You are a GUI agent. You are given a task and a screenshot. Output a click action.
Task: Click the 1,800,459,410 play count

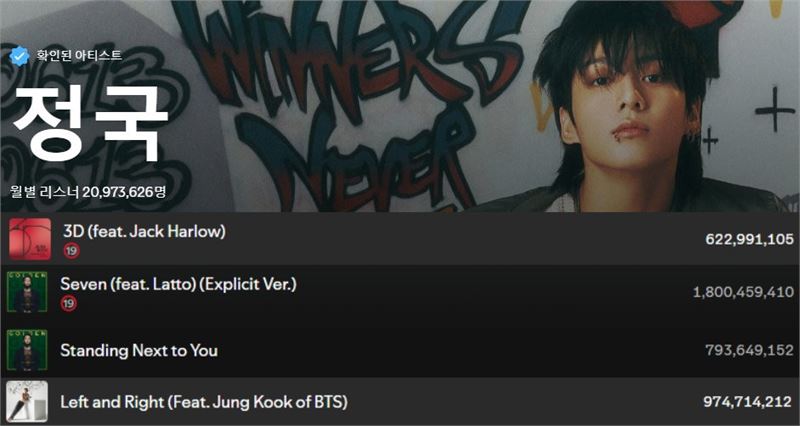(743, 292)
